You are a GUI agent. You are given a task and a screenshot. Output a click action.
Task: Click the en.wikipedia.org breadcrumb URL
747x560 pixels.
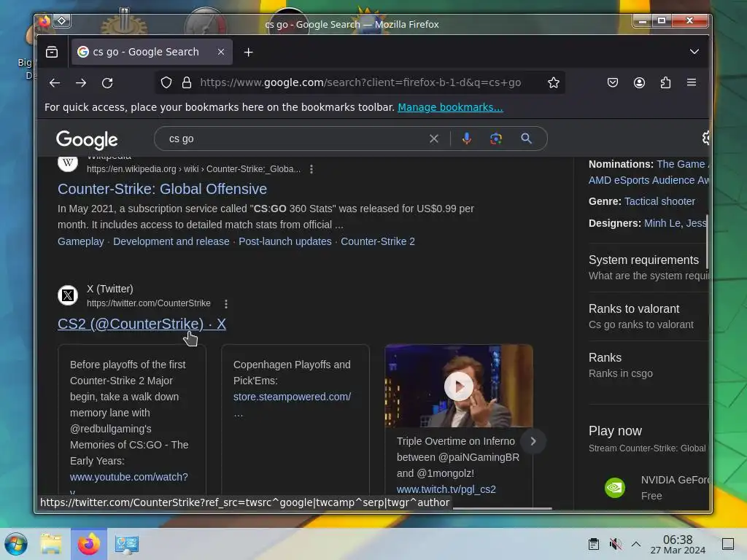[x=193, y=169]
